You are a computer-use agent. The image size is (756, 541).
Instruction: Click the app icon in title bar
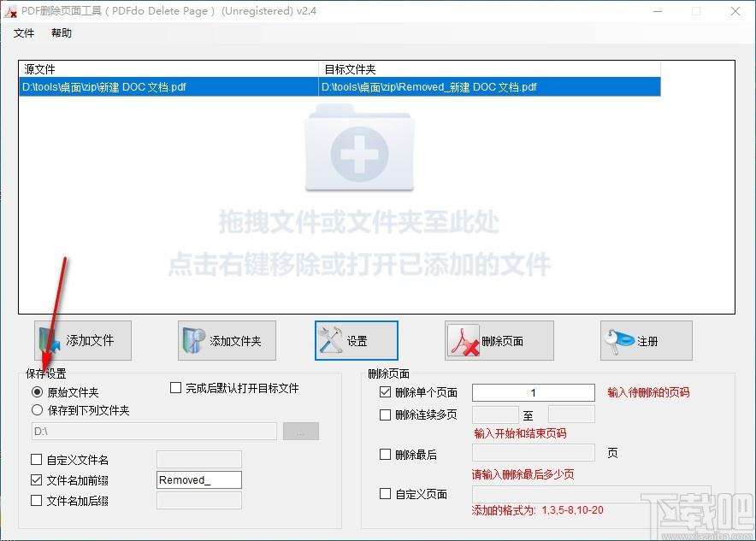coord(10,12)
